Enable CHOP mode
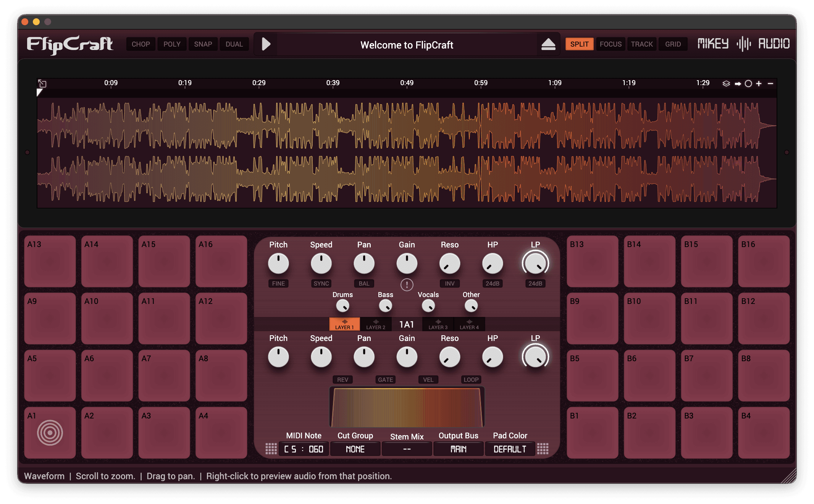Image resolution: width=814 pixels, height=504 pixels. 141,44
